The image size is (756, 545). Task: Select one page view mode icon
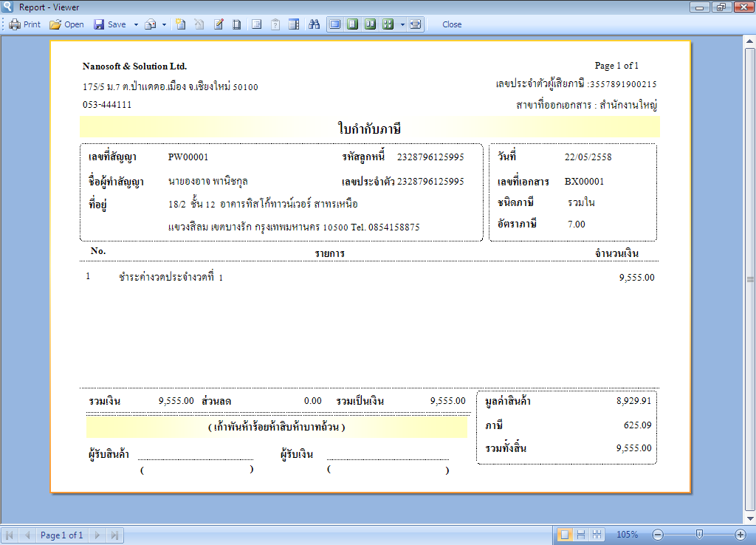click(353, 24)
